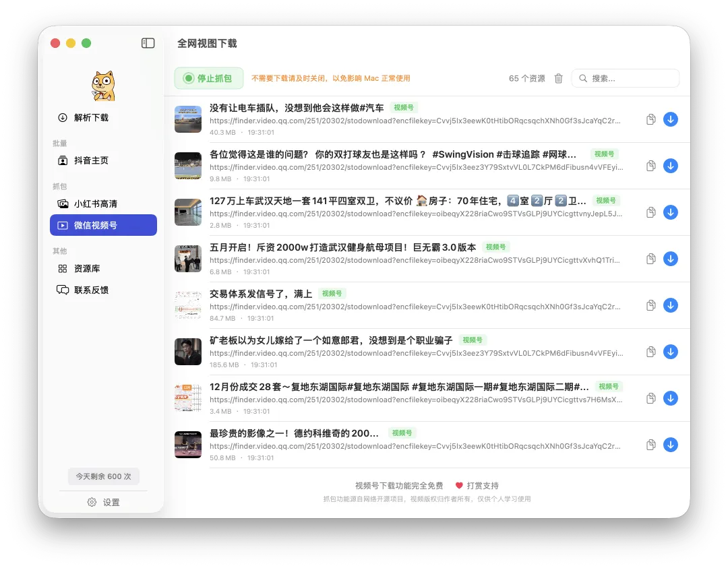Open thumbnail of SwingVision video

pyautogui.click(x=188, y=166)
